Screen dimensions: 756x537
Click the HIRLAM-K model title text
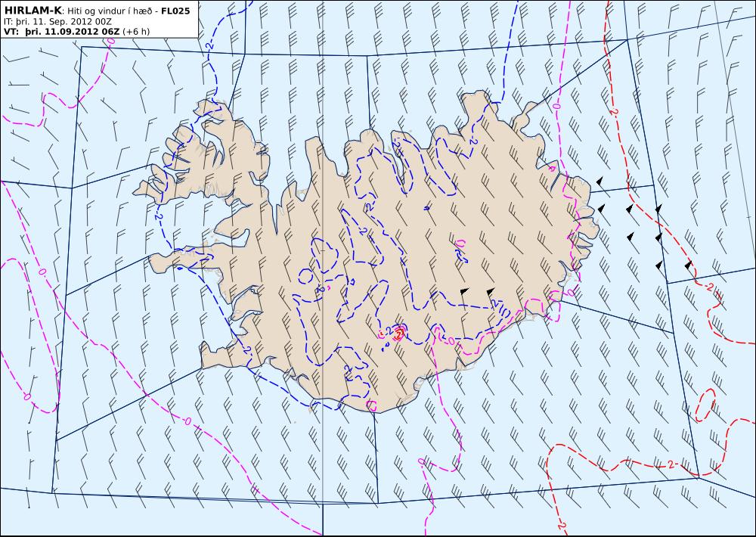(33, 11)
